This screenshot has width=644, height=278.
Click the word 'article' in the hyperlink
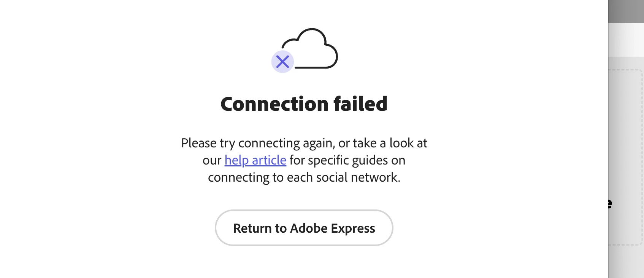coord(269,160)
